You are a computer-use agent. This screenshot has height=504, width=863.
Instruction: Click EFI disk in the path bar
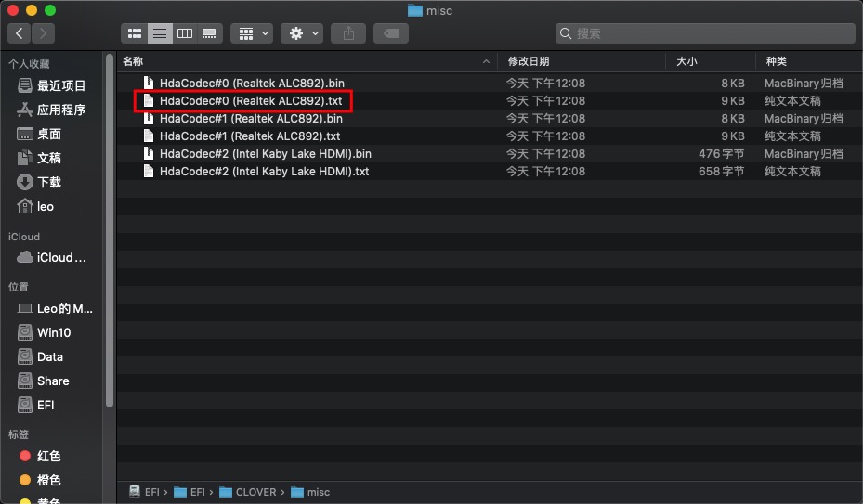coord(145,492)
